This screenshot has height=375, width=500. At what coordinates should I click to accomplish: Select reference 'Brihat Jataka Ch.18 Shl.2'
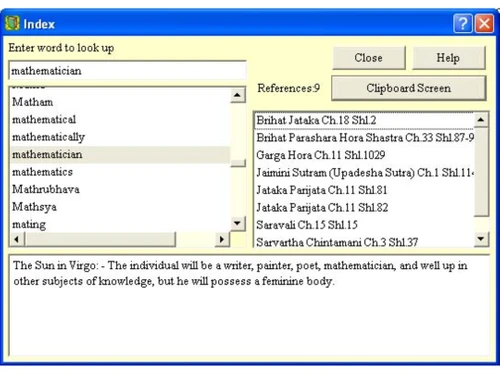[364, 120]
